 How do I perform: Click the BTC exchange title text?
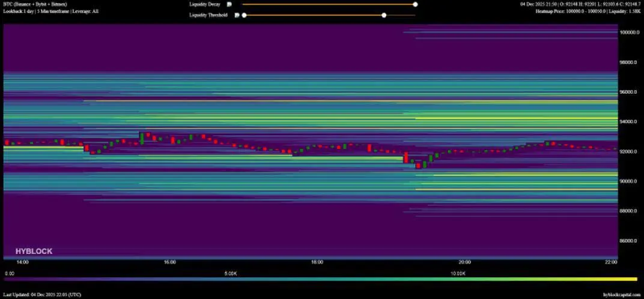35,4
